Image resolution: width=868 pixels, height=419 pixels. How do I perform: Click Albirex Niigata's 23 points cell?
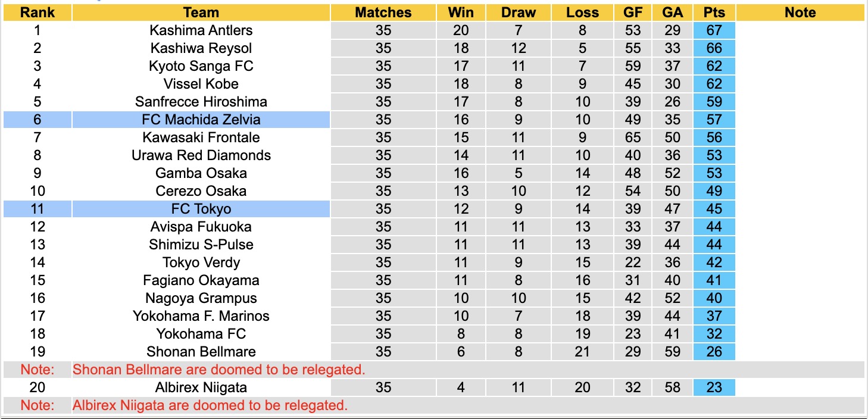[714, 387]
